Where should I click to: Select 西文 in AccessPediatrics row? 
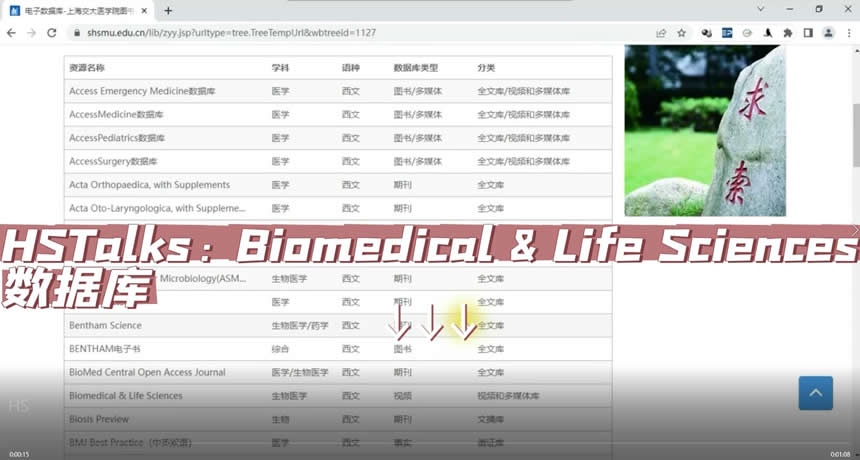[x=351, y=138]
